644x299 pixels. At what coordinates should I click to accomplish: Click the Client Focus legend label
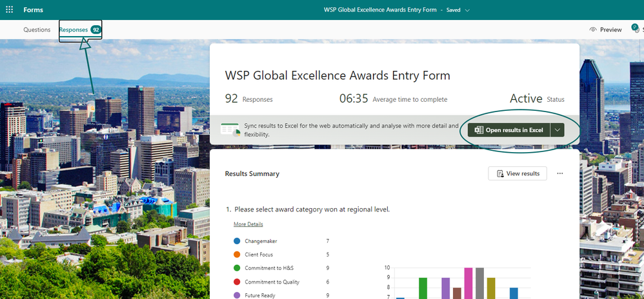pyautogui.click(x=259, y=255)
